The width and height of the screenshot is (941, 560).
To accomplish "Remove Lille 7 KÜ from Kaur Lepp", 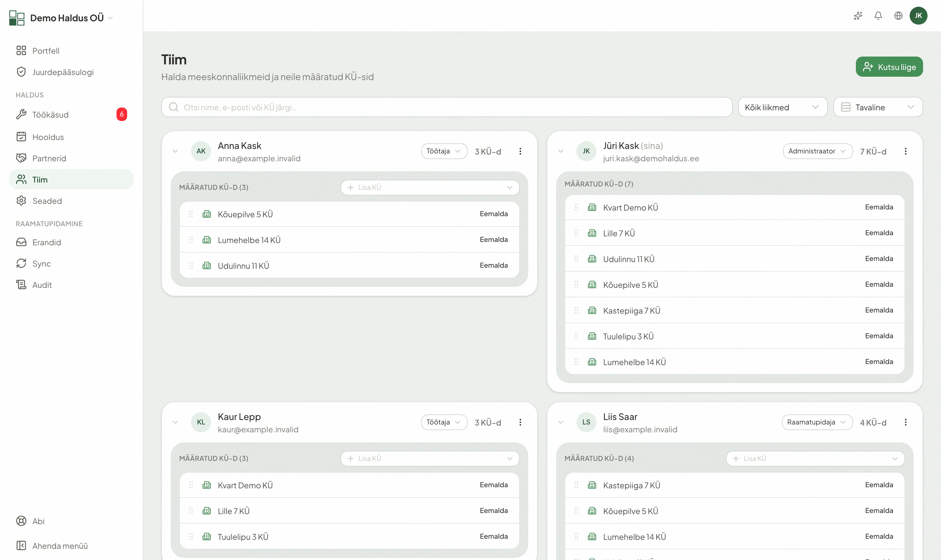I will pos(493,510).
